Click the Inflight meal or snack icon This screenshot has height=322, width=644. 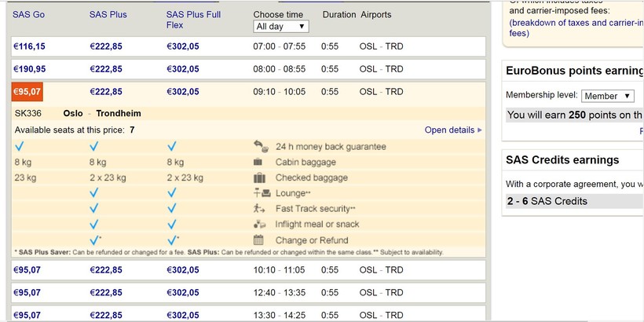(x=259, y=224)
